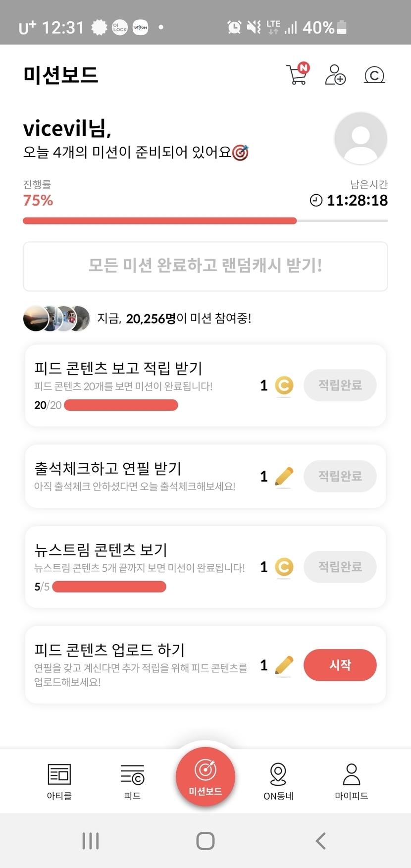Tap the mission progress bar at 75%
Screen dimensions: 411x868
[205, 221]
